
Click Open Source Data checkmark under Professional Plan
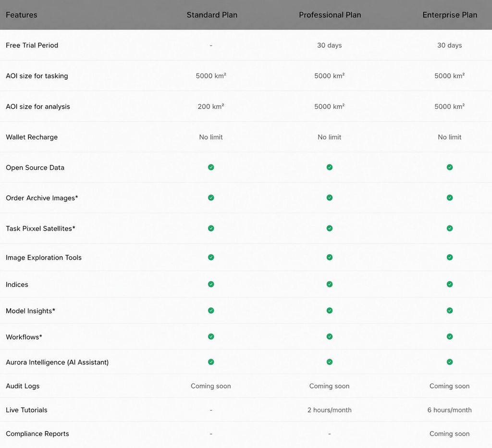(x=330, y=167)
